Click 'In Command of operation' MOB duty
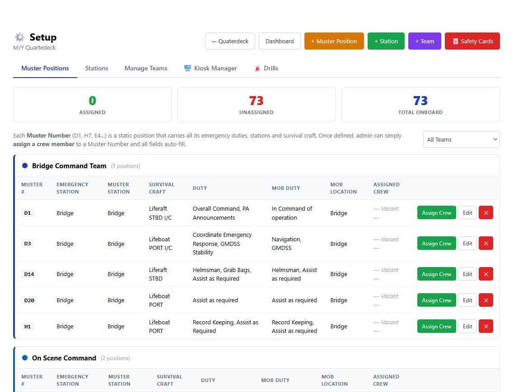This screenshot has width=532, height=392. [x=292, y=213]
